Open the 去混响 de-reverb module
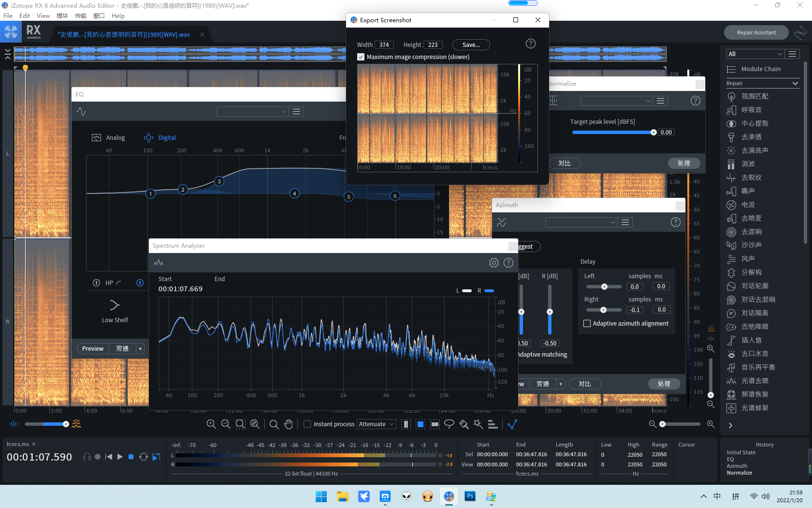Image resolution: width=812 pixels, height=508 pixels. 751,232
